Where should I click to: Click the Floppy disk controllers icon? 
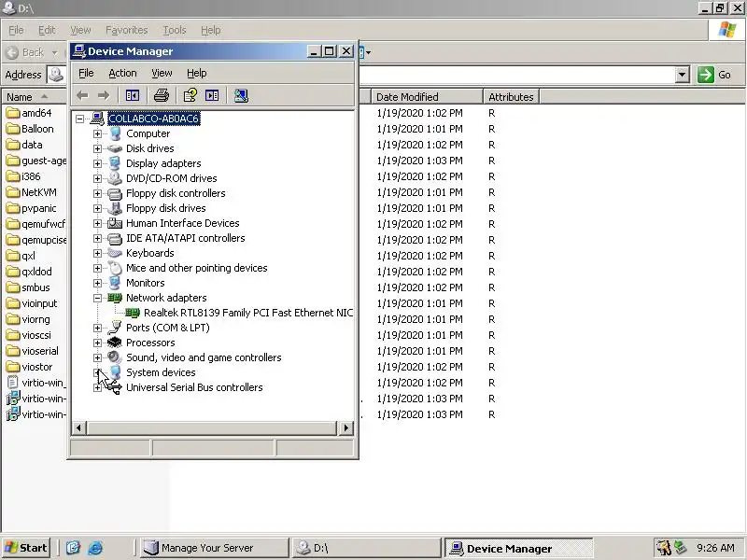(x=114, y=193)
